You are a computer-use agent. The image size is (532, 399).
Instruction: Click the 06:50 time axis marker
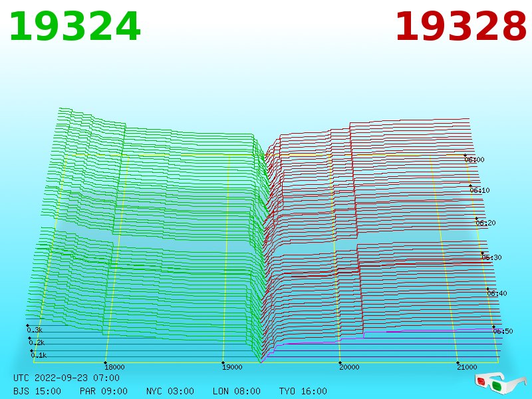(x=503, y=331)
